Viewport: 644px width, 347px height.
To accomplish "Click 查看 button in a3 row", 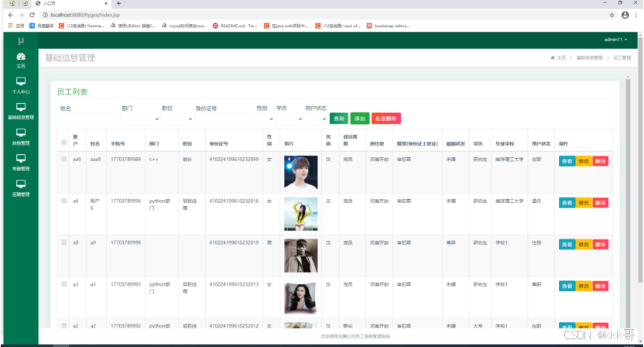I will point(567,286).
